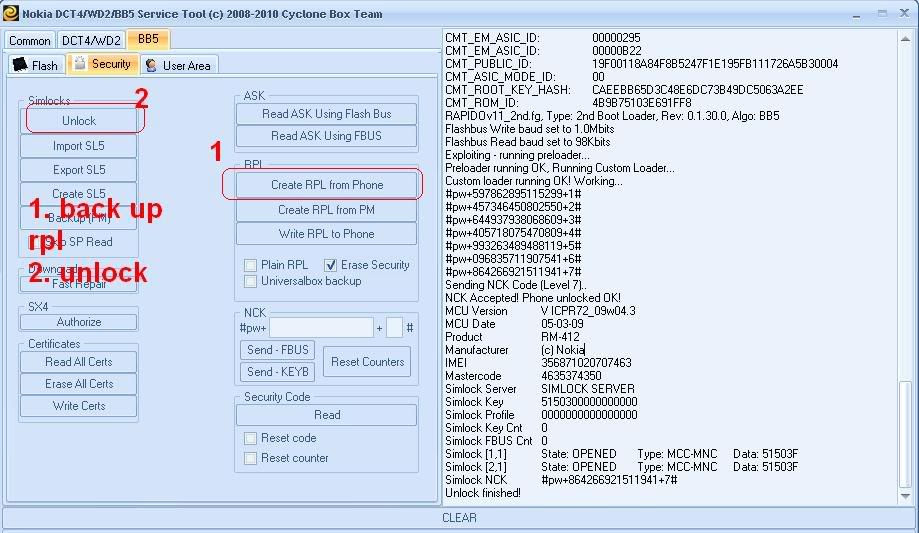Open the User Area sub-tab
This screenshot has height=533, width=919.
[x=179, y=65]
